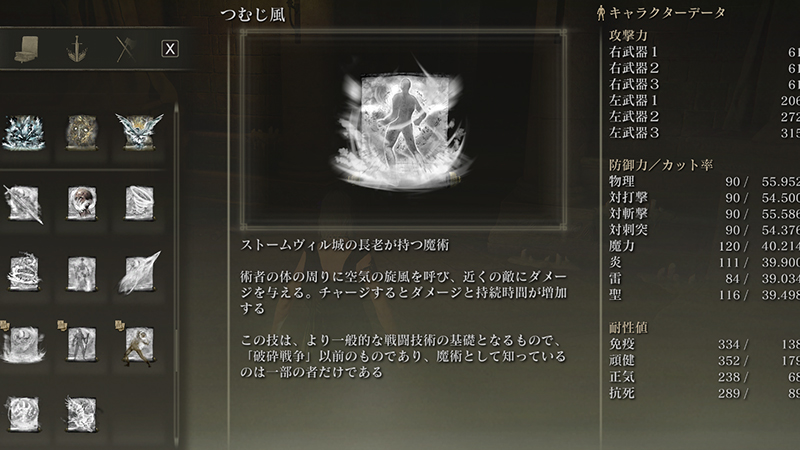Click the large つむじ風 skill preview image
This screenshot has height=450, width=800.
pyautogui.click(x=403, y=130)
